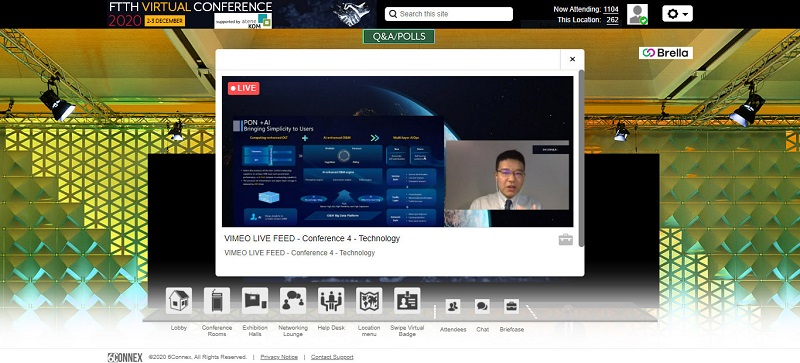Open the Chat icon
Viewport: 800px width, 363px height.
click(x=482, y=306)
